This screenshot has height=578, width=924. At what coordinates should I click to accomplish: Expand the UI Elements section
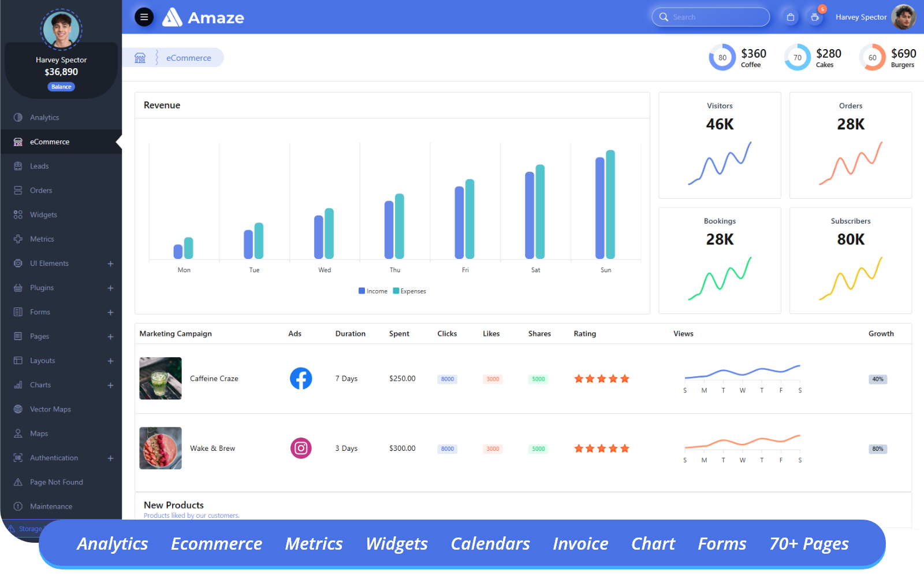(110, 264)
